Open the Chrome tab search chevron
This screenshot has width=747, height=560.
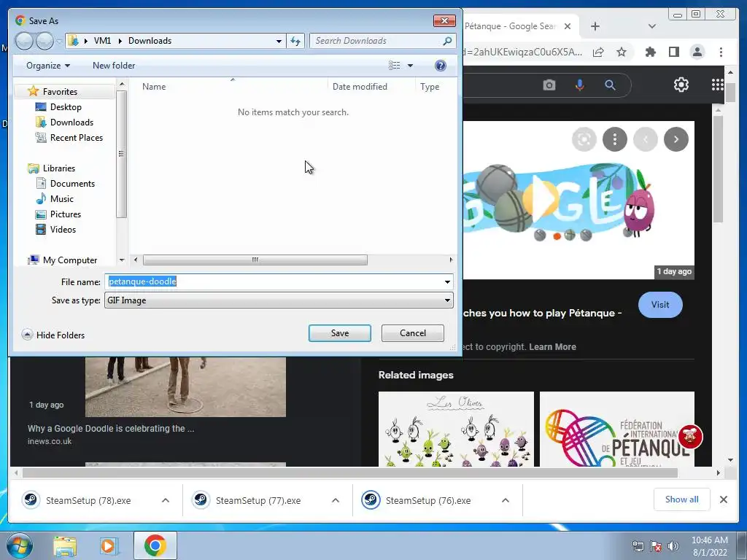pyautogui.click(x=652, y=26)
